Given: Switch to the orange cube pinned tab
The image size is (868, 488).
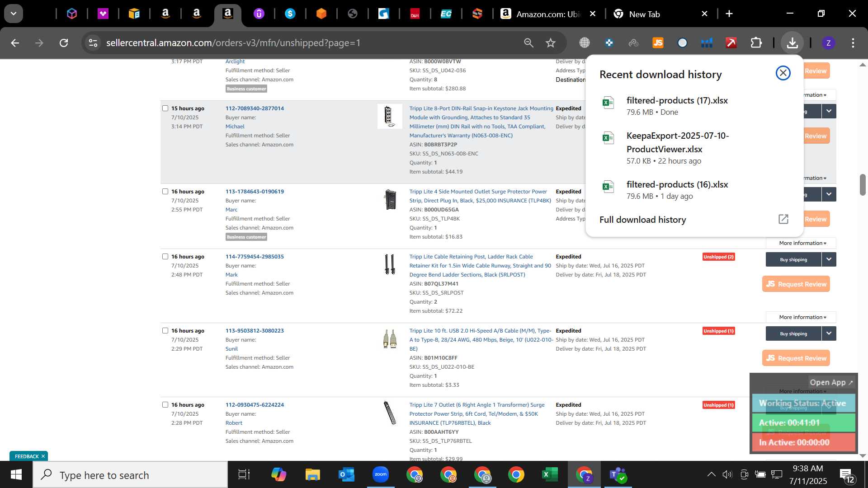Looking at the screenshot, I should [x=321, y=14].
